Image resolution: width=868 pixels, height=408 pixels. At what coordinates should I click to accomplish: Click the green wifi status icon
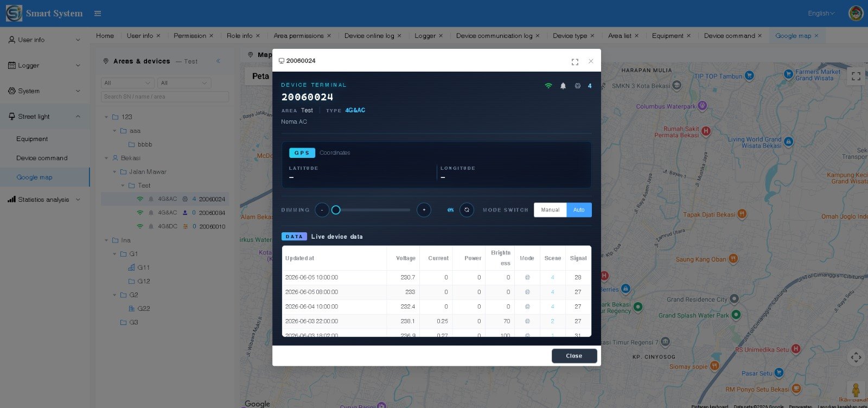click(548, 86)
